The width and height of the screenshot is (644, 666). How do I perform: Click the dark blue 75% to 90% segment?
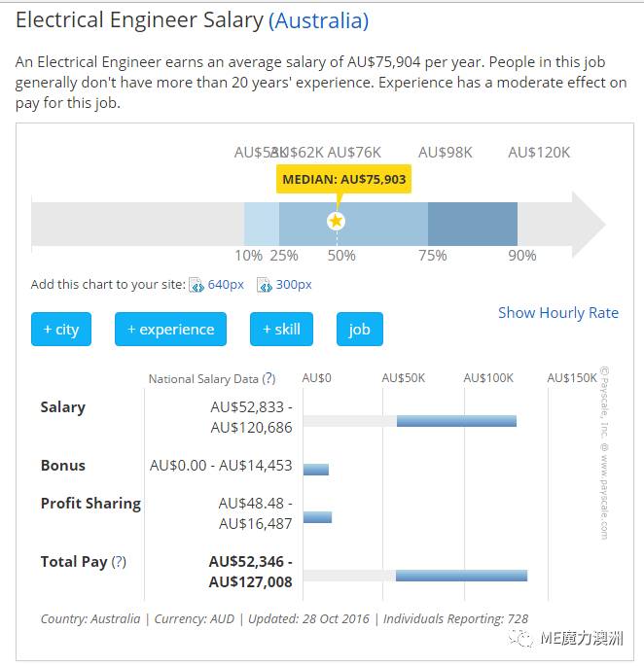click(x=472, y=223)
